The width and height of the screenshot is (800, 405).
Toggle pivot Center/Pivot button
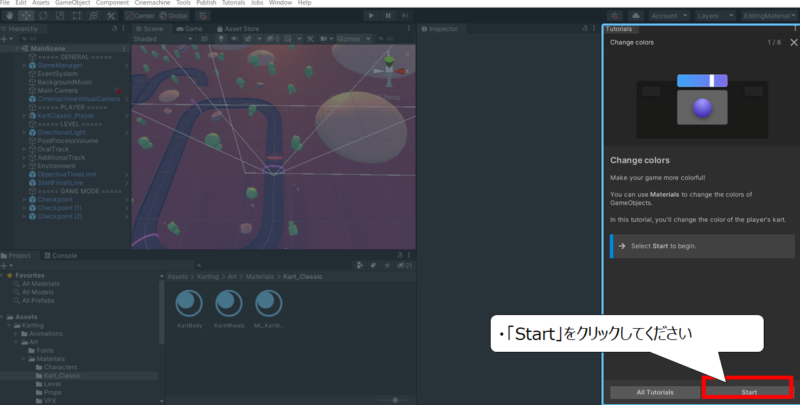(140, 16)
